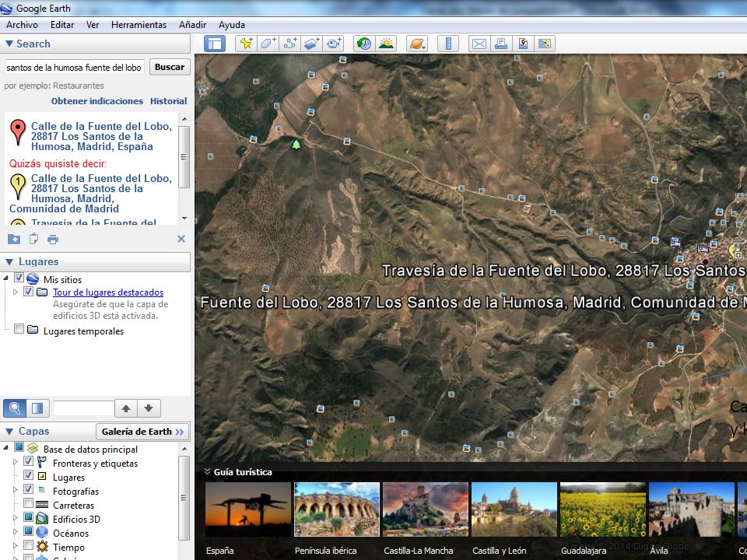
Task: Open the Castilla-La Mancha tour thumbnail
Action: pyautogui.click(x=426, y=509)
